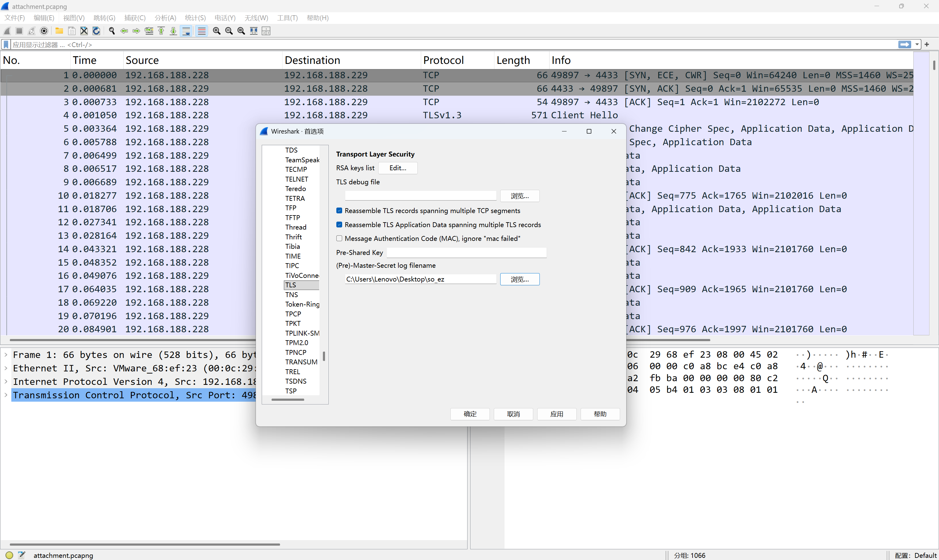Expand the Frame 1 details row
Viewport: 939px width, 560px height.
pos(6,355)
